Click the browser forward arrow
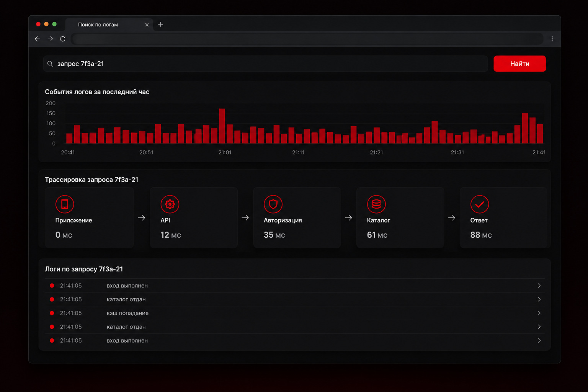 [50, 39]
